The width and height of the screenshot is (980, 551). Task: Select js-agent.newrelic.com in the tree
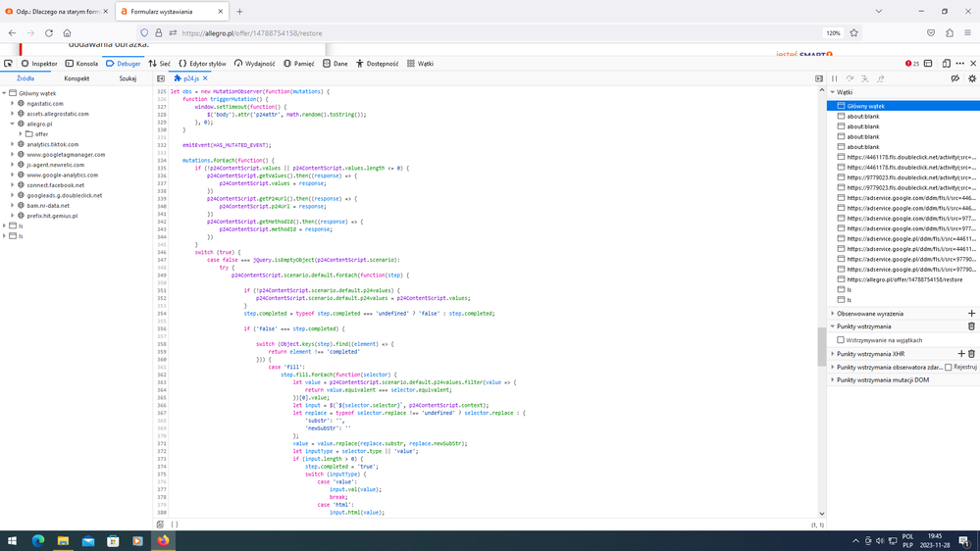click(55, 165)
